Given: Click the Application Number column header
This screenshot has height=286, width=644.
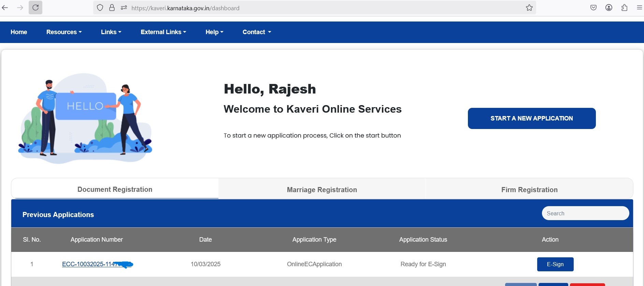Looking at the screenshot, I should (97, 240).
